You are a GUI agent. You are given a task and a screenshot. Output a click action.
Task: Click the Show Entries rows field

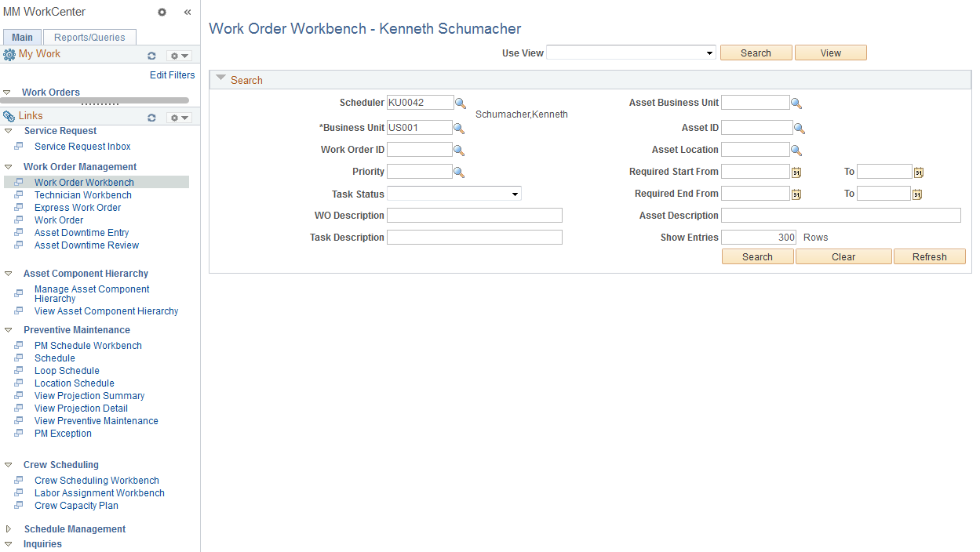(759, 238)
